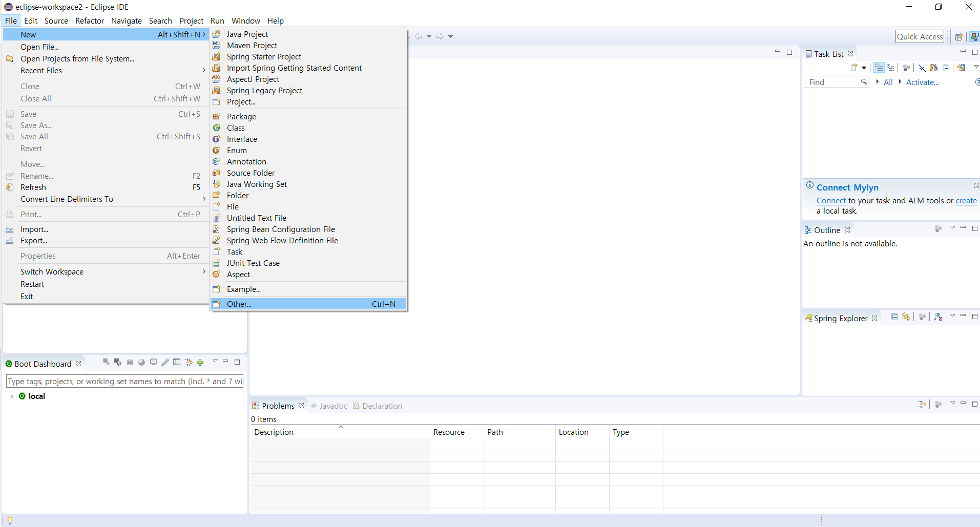
Task: Dismiss the Connect Mylyn notice
Action: [x=976, y=185]
